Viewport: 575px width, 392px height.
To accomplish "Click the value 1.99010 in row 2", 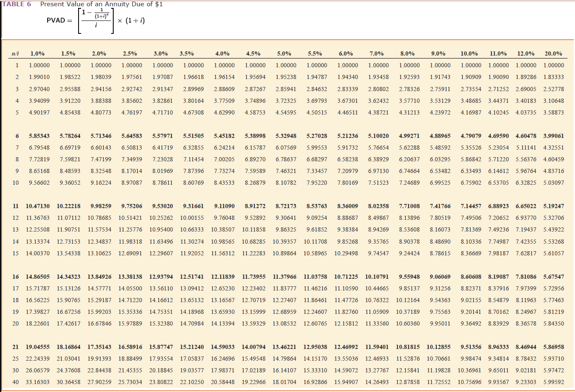I will click(39, 77).
